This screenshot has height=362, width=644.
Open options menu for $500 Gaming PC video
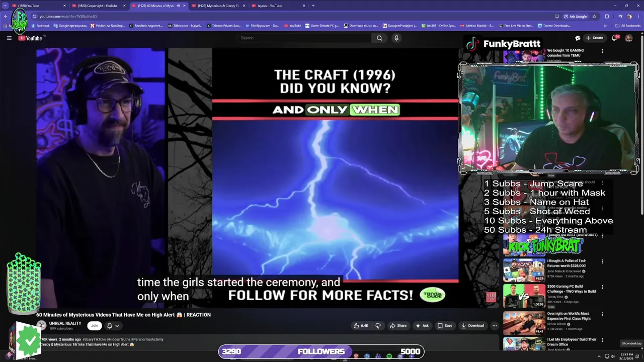pyautogui.click(x=602, y=287)
